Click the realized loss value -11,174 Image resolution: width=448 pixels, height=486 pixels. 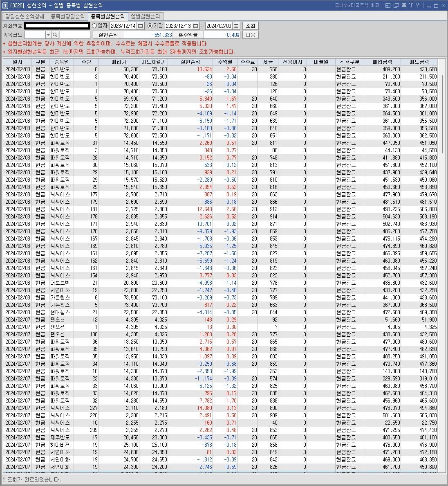coord(203,378)
